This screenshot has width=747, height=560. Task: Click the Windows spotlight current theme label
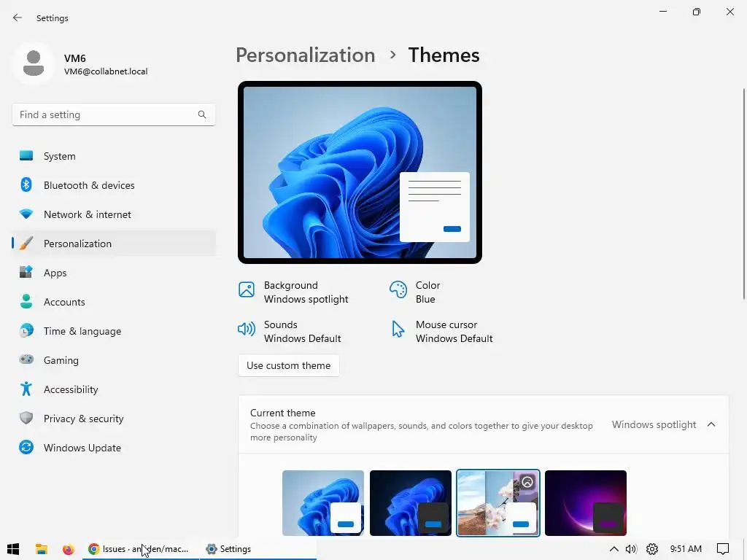(x=654, y=424)
